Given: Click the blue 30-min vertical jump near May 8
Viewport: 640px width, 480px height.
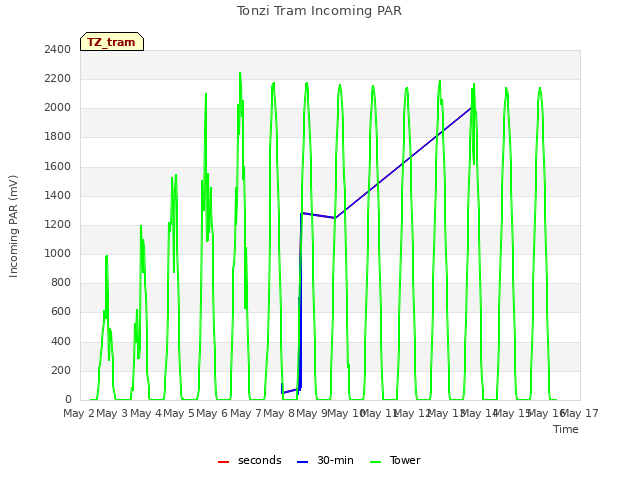Looking at the screenshot, I should tap(300, 302).
